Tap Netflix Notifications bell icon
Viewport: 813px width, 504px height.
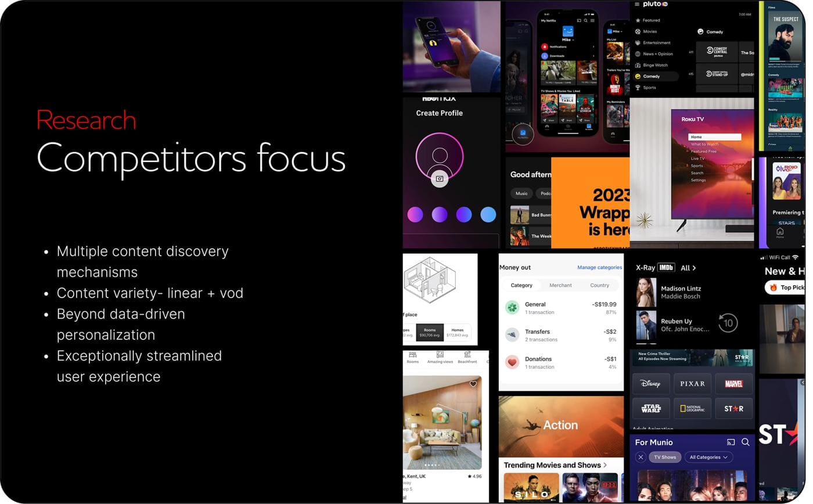point(545,46)
